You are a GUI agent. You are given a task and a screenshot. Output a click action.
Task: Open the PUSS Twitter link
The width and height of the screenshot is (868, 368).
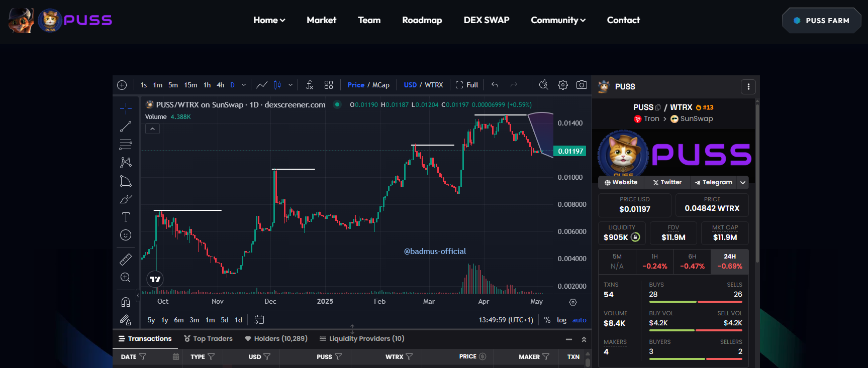click(x=667, y=183)
